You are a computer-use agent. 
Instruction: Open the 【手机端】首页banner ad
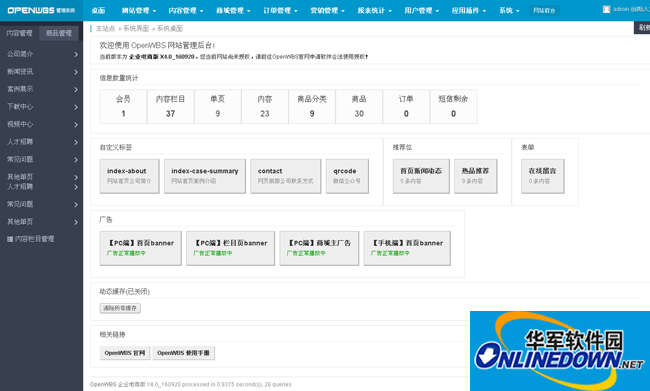(407, 248)
